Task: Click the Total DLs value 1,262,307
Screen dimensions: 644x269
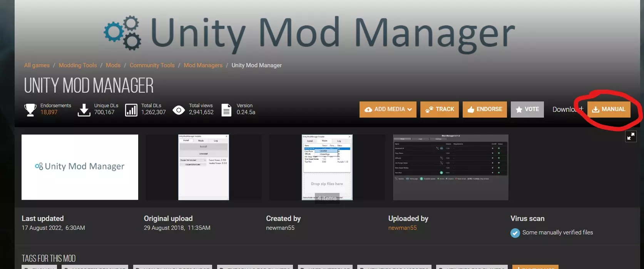Action: pyautogui.click(x=153, y=112)
